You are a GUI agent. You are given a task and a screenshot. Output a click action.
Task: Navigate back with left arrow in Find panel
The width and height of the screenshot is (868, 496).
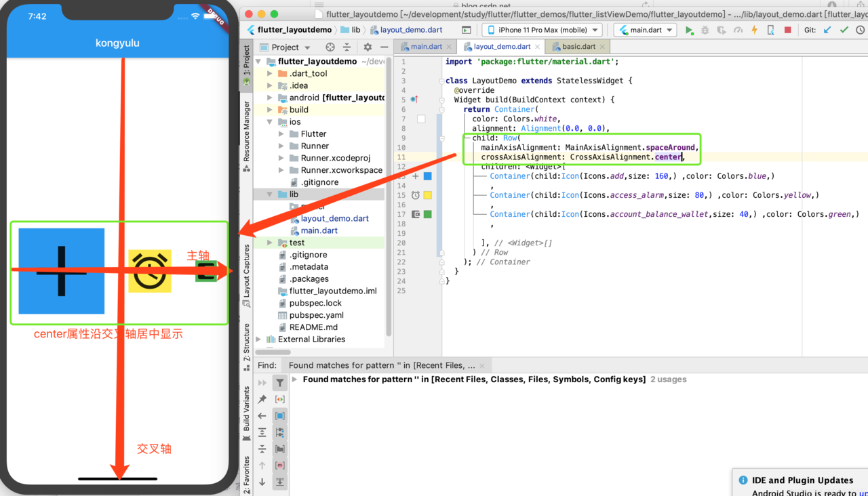pyautogui.click(x=262, y=415)
